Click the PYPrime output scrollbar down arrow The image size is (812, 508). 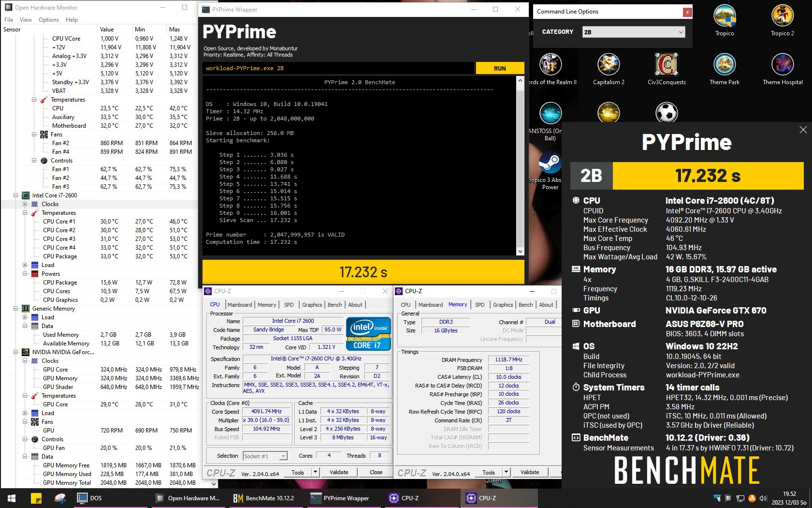coord(520,251)
